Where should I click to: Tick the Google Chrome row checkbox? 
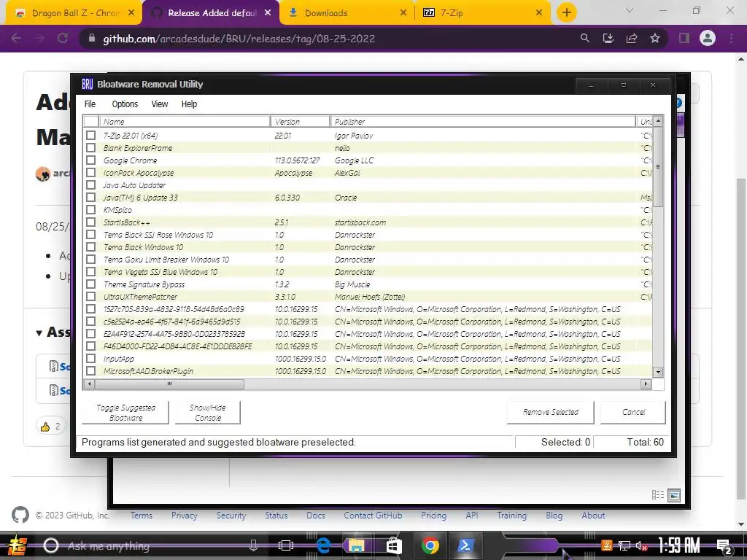pos(90,160)
